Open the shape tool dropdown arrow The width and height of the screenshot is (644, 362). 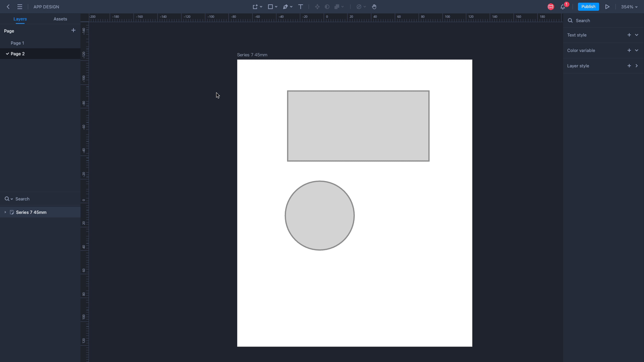point(276,7)
